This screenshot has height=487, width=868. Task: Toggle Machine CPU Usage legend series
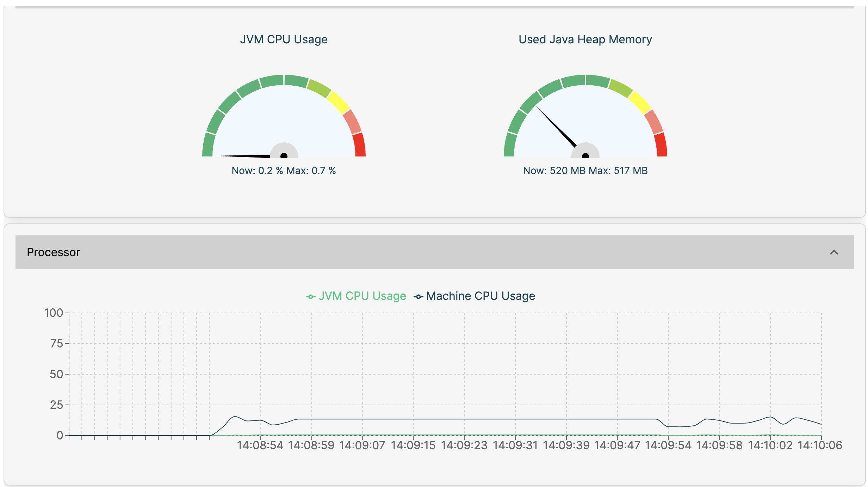pos(480,296)
